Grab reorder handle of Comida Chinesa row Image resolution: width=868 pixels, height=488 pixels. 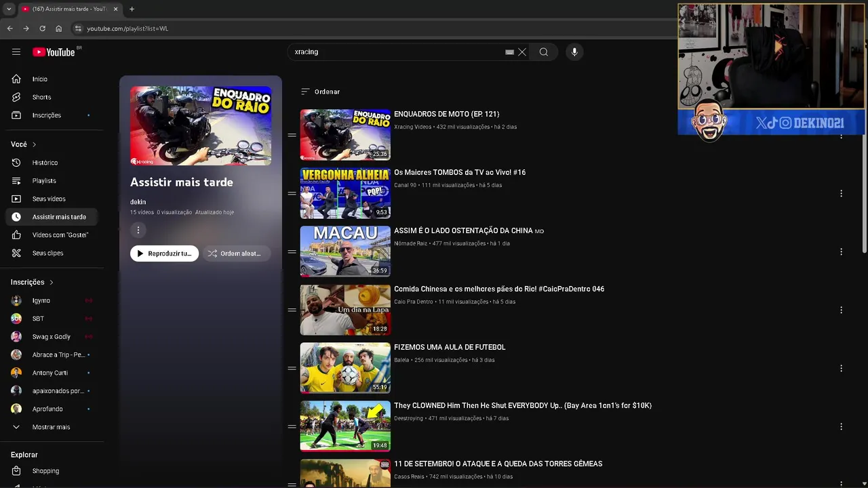[x=292, y=310]
